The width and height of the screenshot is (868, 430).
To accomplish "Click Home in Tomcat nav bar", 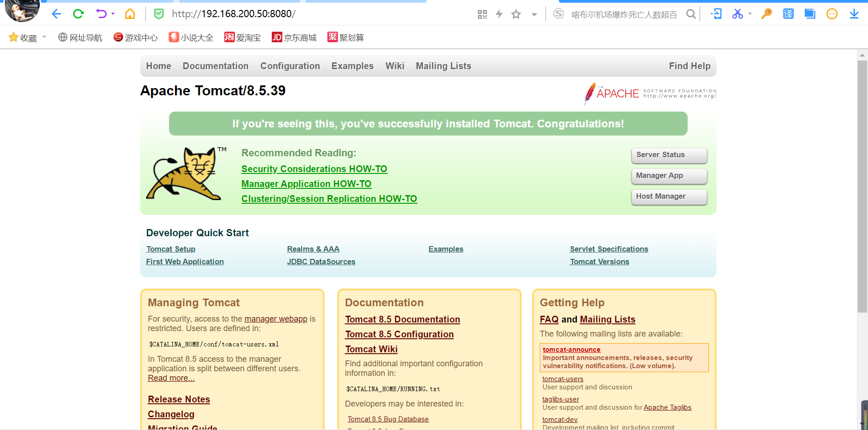I will coord(159,66).
